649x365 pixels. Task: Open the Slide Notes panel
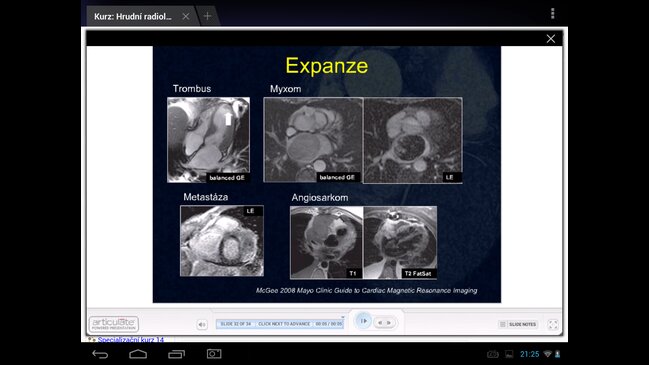pos(518,324)
